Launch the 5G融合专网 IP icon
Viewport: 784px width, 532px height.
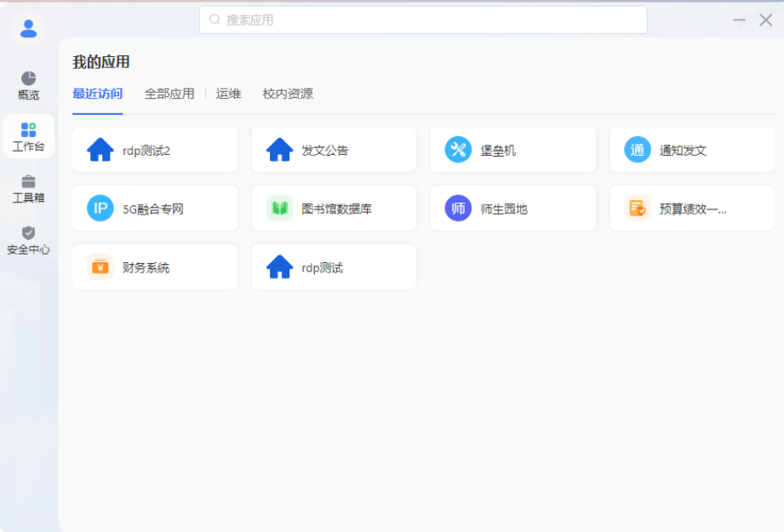pos(100,208)
